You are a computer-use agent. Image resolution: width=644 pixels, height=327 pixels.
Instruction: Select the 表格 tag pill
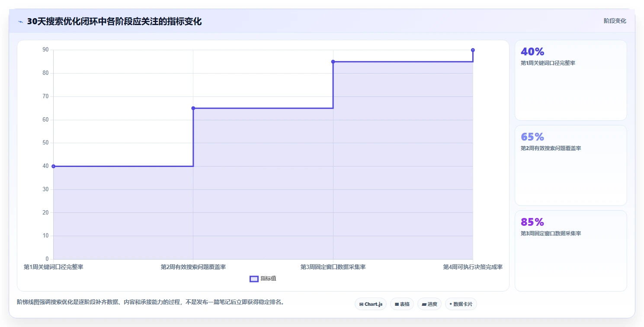click(402, 304)
